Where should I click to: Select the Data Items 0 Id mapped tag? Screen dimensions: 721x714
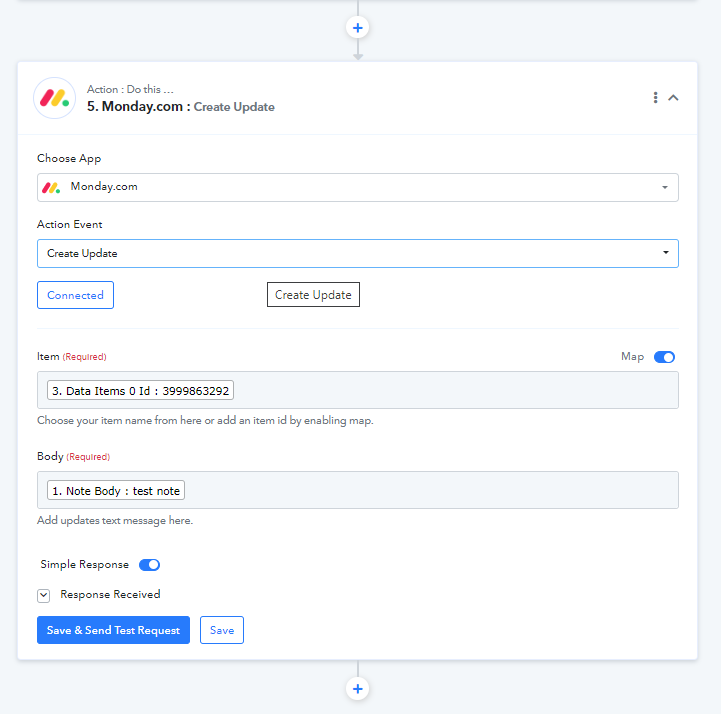[x=140, y=390]
